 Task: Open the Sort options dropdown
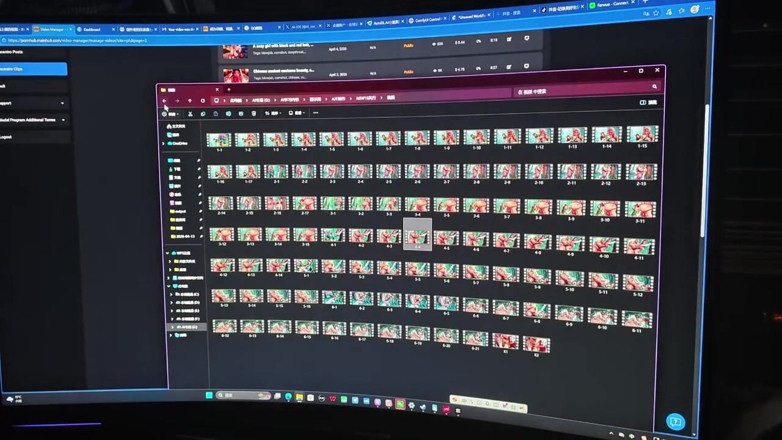click(x=273, y=113)
